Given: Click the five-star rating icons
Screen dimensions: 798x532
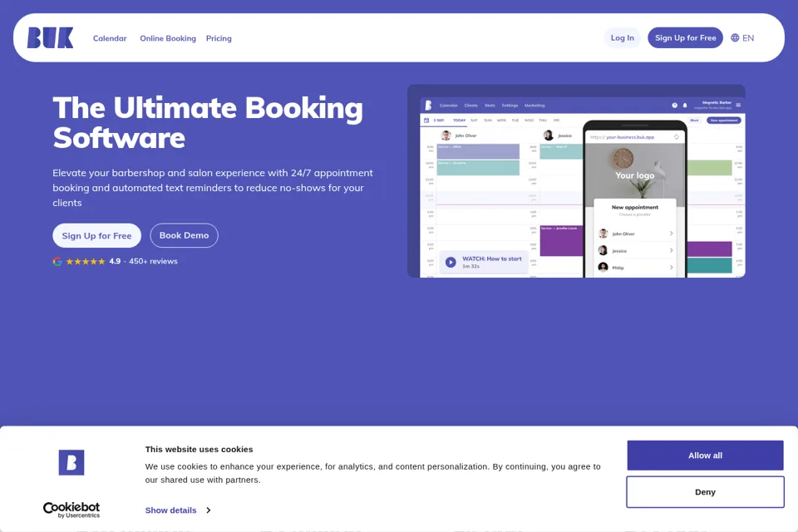Looking at the screenshot, I should coord(86,261).
